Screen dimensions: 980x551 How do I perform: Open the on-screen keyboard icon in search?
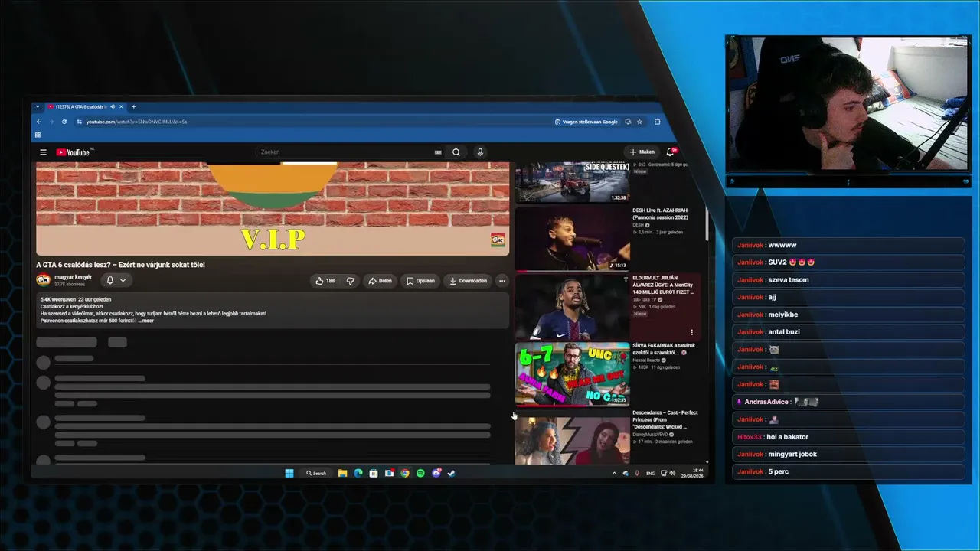pyautogui.click(x=438, y=152)
